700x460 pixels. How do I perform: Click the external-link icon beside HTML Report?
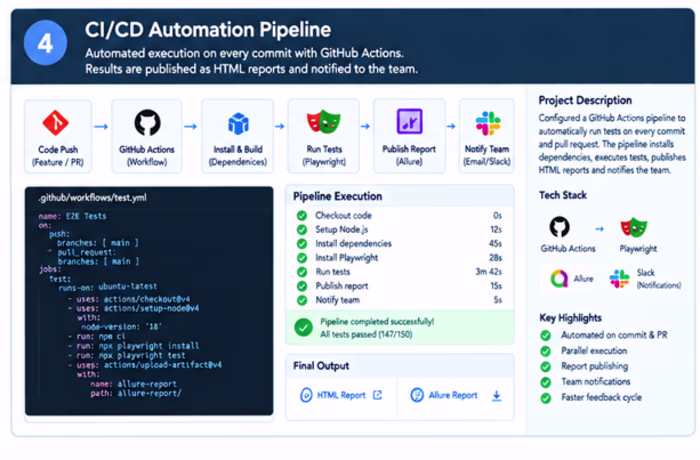377,395
